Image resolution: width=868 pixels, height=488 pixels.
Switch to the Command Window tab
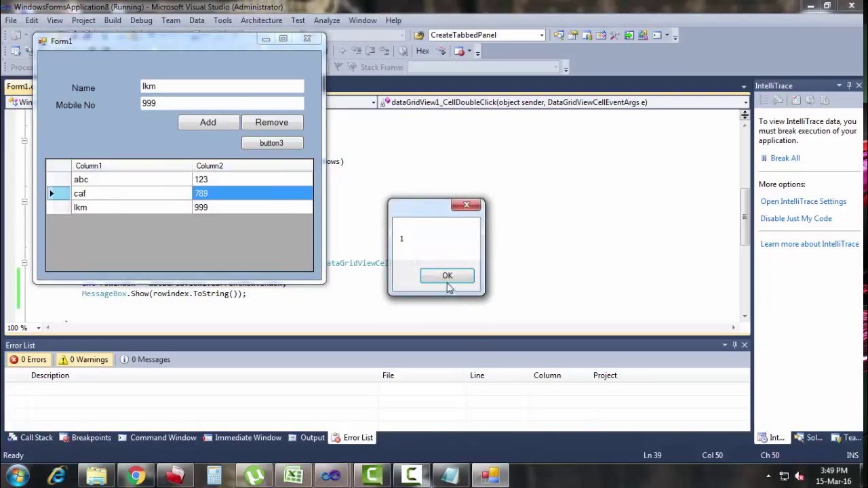pyautogui.click(x=157, y=438)
